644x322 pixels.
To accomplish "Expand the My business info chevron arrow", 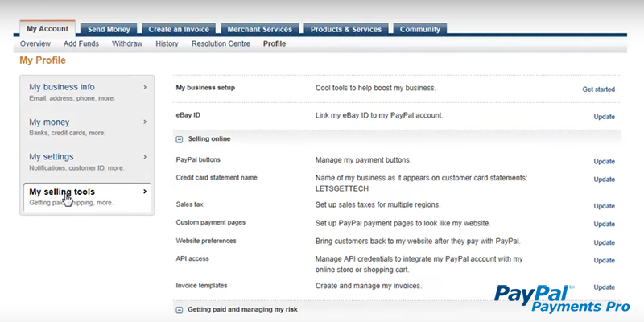I will [x=145, y=86].
